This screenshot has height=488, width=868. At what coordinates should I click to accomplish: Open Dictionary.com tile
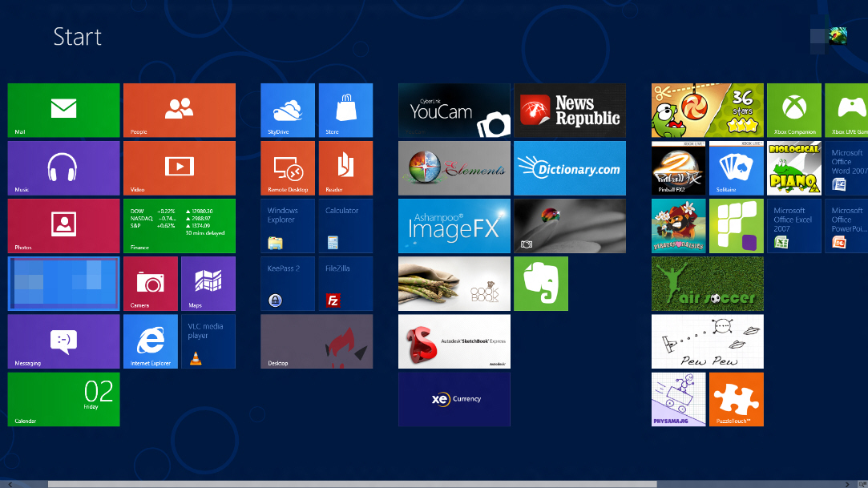point(570,167)
